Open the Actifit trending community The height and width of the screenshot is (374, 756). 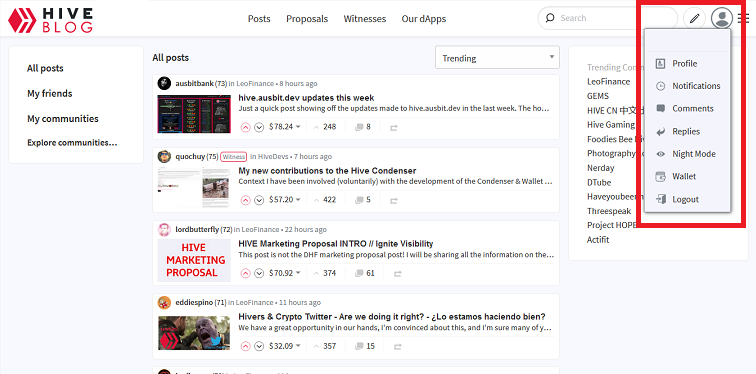[598, 240]
